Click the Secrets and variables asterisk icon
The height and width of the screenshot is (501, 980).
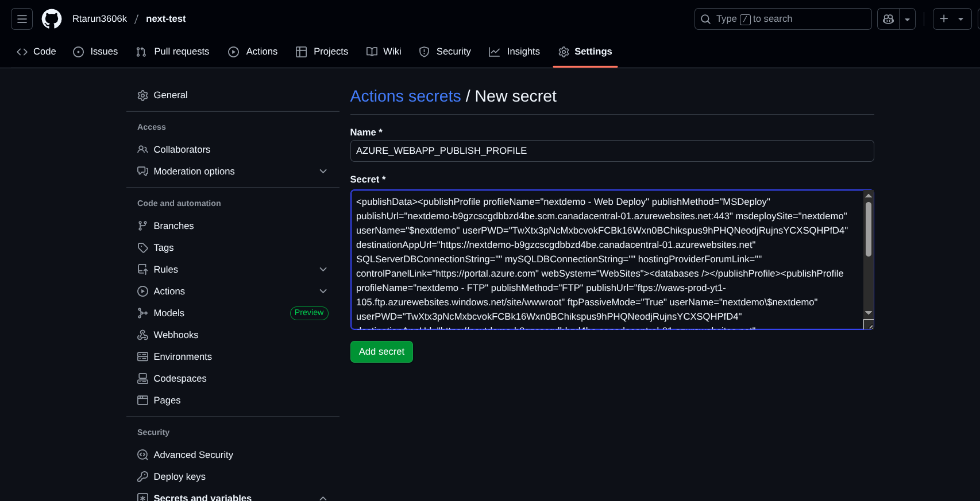[x=143, y=498]
